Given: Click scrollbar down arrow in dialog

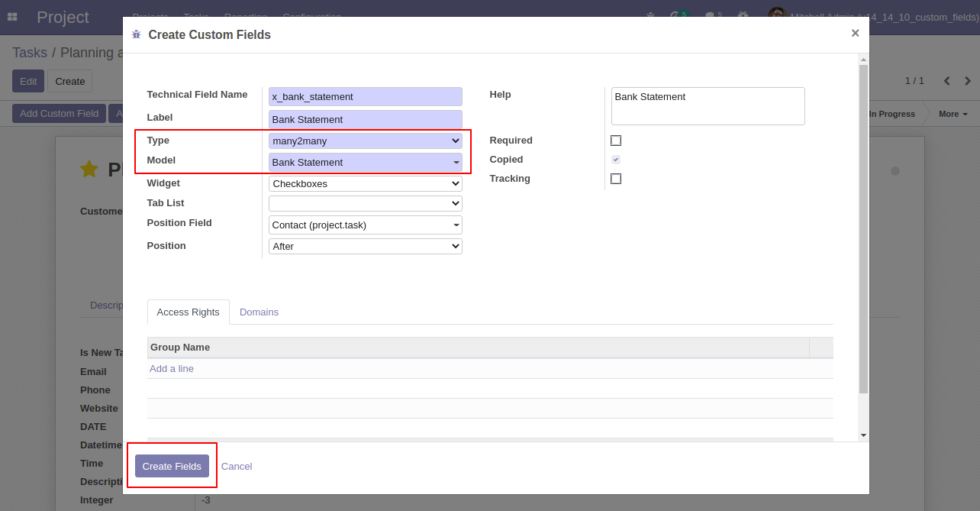Looking at the screenshot, I should pos(863,435).
